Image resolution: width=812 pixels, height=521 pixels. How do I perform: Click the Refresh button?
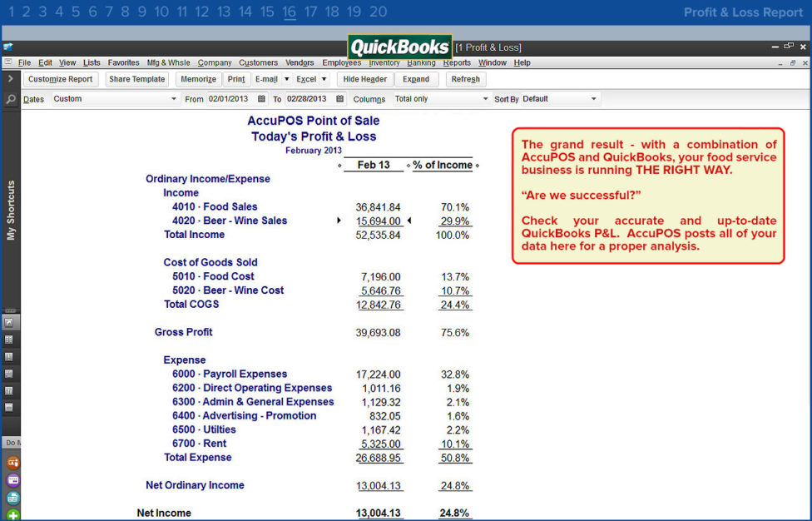[465, 79]
